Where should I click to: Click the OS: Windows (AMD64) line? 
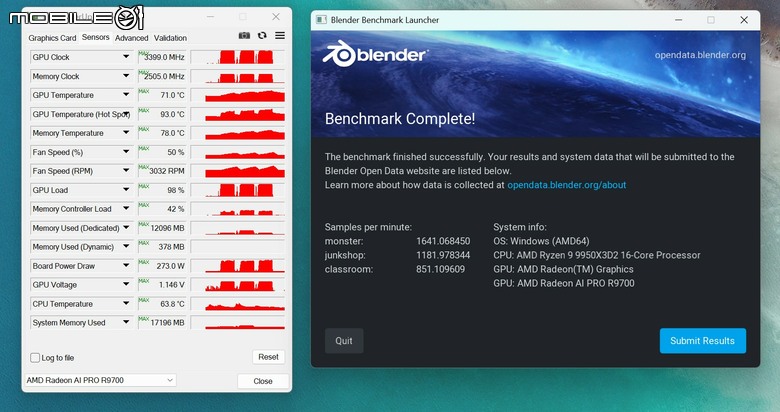[x=541, y=241]
